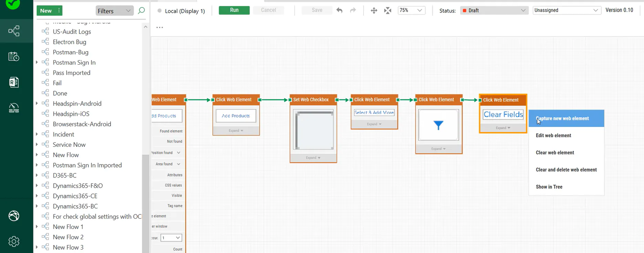The width and height of the screenshot is (644, 253).
Task: Select the Local (Display 1) radio indicator
Action: [x=159, y=11]
